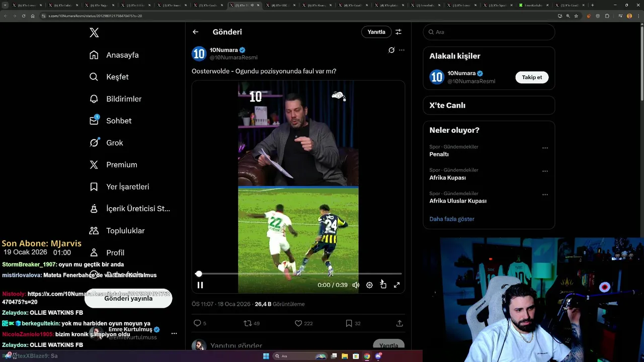This screenshot has height=362, width=644.
Task: Click the Ara search field on X
Action: pos(489,32)
